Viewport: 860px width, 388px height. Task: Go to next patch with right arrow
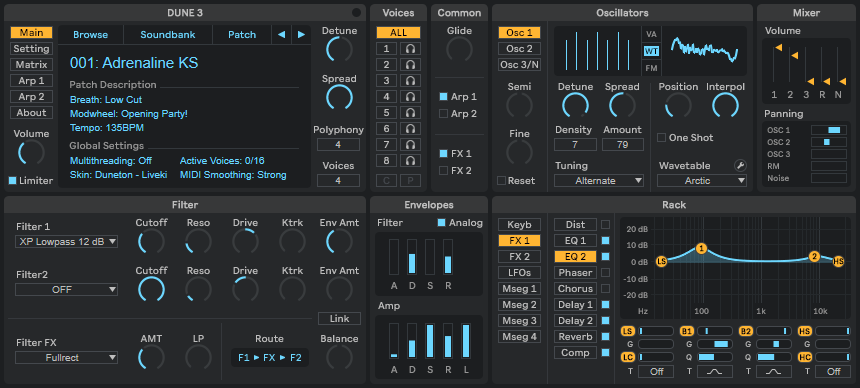pos(301,35)
